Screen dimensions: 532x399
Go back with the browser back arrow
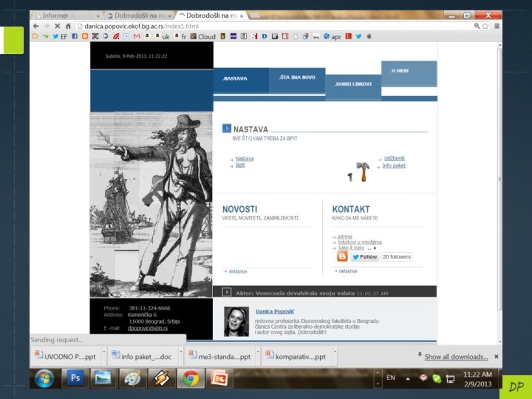[36, 26]
